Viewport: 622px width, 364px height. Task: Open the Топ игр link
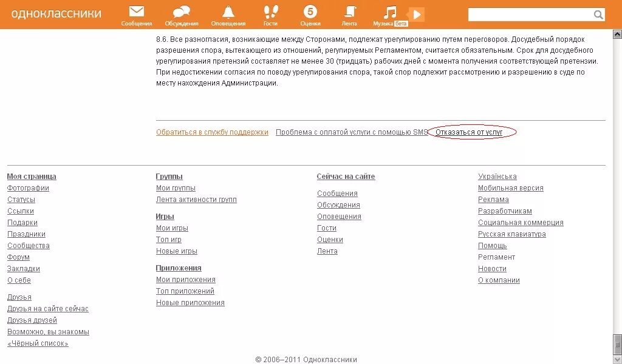pyautogui.click(x=169, y=239)
